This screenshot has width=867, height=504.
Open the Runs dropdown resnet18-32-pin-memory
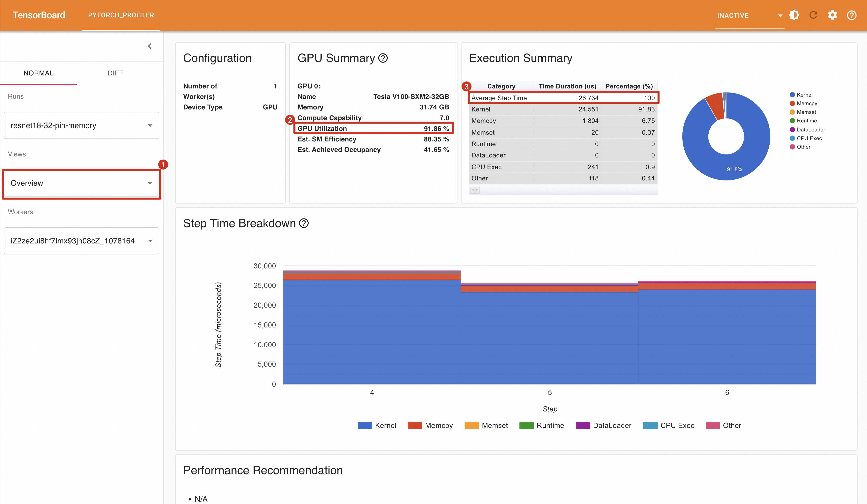(81, 125)
